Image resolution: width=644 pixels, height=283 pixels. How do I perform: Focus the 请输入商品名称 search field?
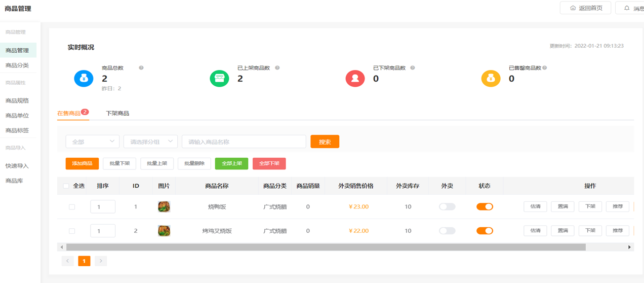tap(244, 142)
